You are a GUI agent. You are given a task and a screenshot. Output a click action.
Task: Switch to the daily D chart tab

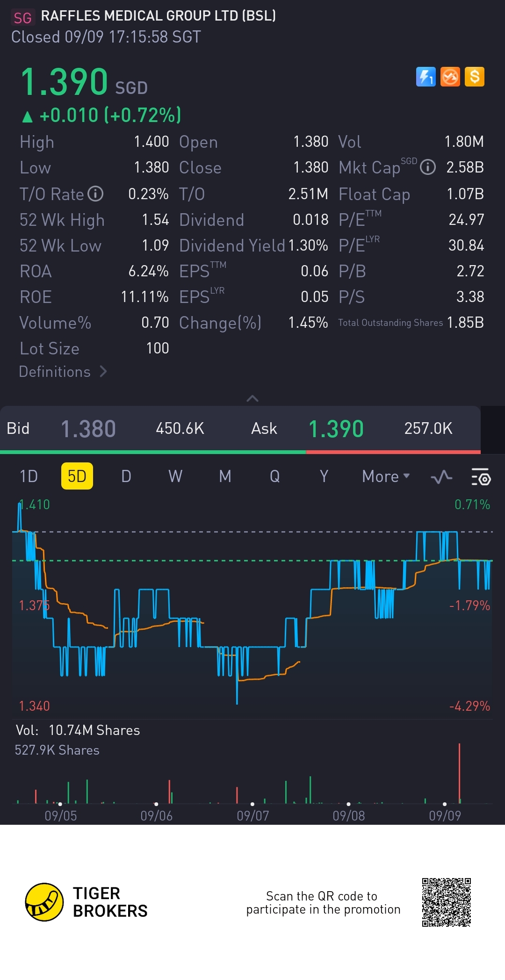pos(126,476)
